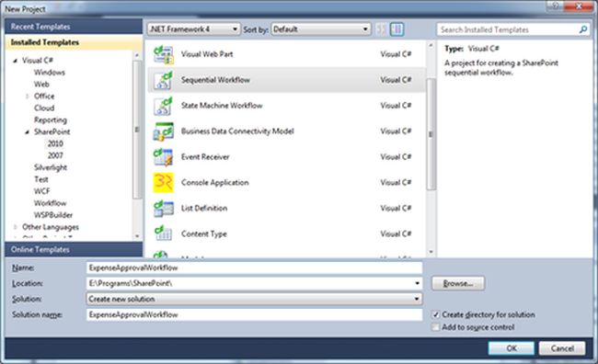Click in the Solution name input field
This screenshot has width=598, height=364.
coord(254,315)
